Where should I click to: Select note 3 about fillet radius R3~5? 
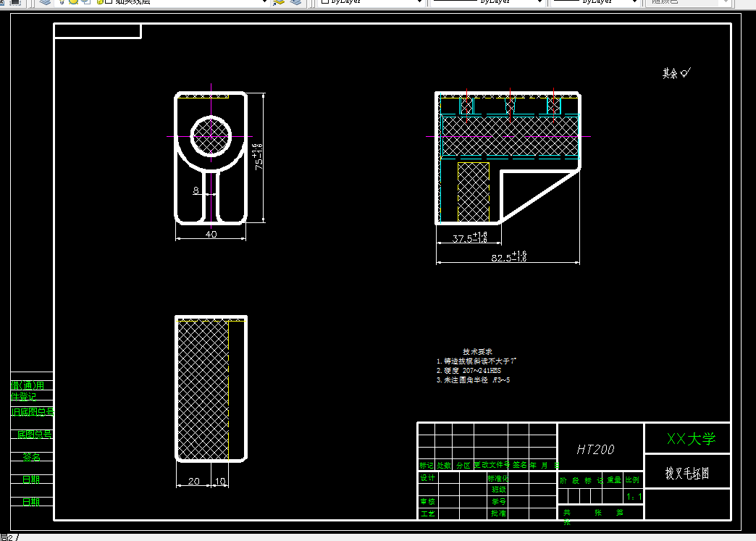(x=473, y=380)
